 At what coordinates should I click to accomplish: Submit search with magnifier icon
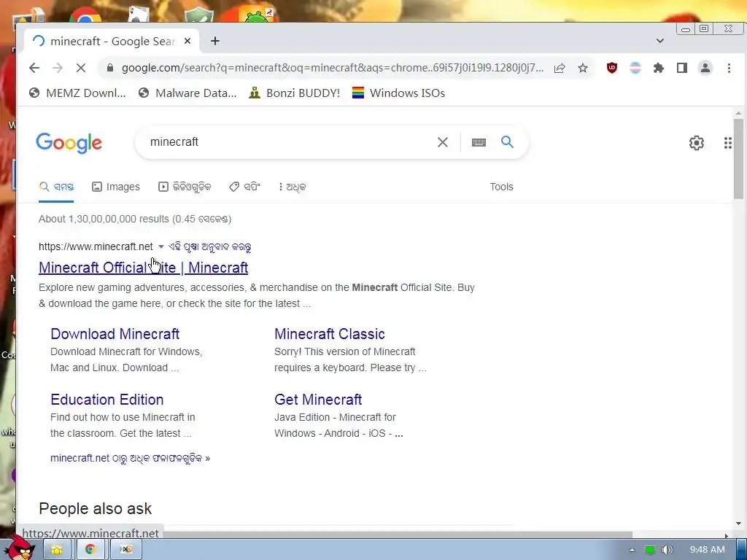508,142
